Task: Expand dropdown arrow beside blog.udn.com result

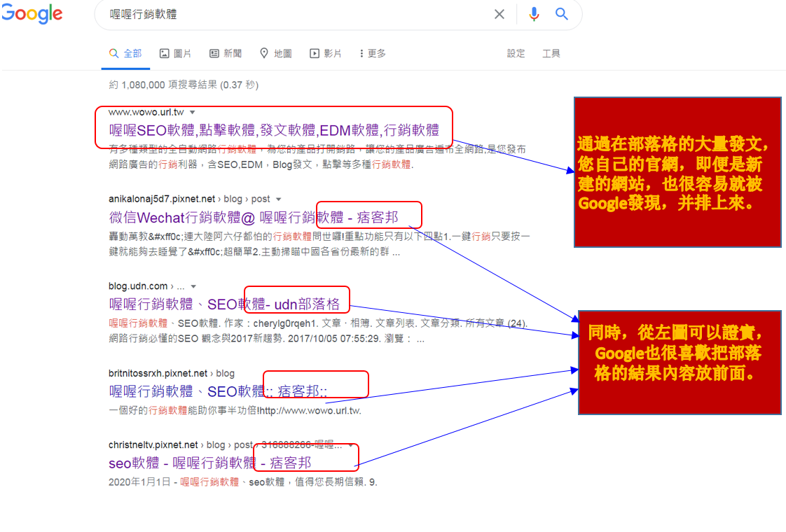Action: tap(193, 286)
